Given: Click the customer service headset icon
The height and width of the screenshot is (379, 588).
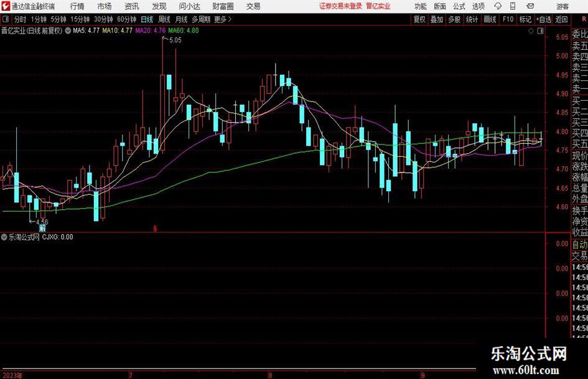Looking at the screenshot, I should pos(498,6).
